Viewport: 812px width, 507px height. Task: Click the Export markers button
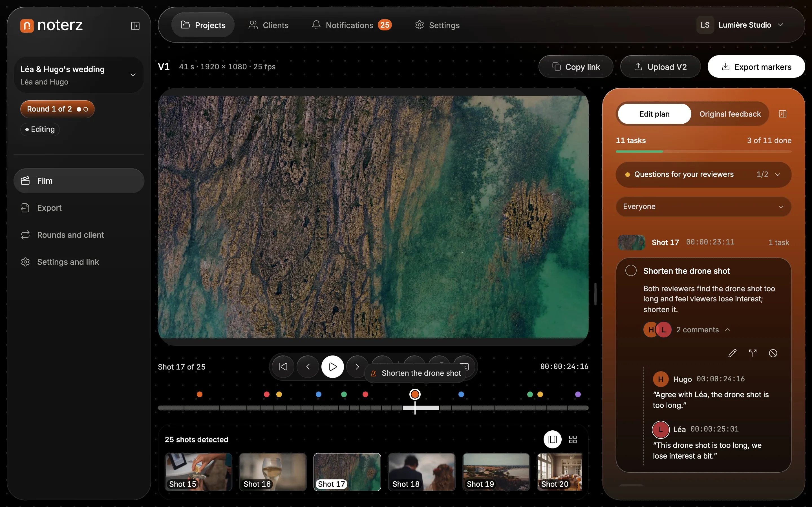click(756, 67)
